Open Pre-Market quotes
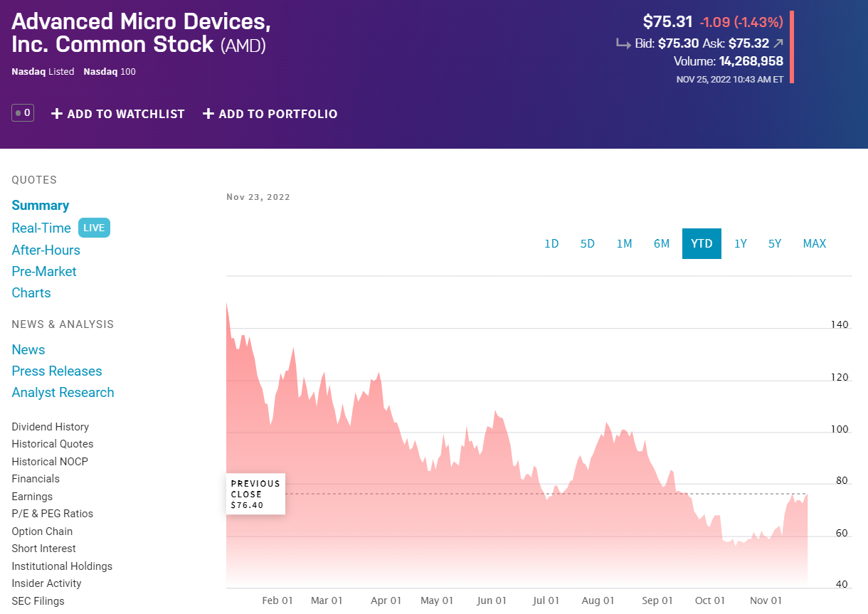This screenshot has width=868, height=614. (x=44, y=271)
